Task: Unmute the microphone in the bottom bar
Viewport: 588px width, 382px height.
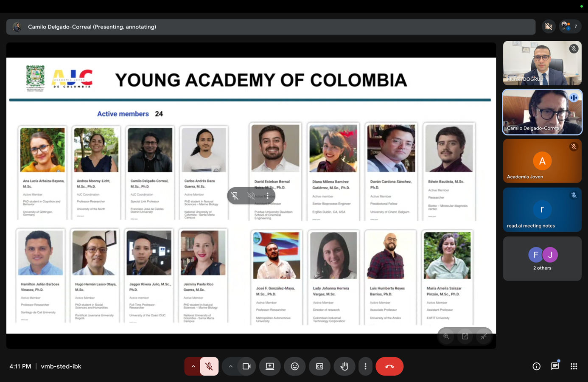Action: [209, 366]
